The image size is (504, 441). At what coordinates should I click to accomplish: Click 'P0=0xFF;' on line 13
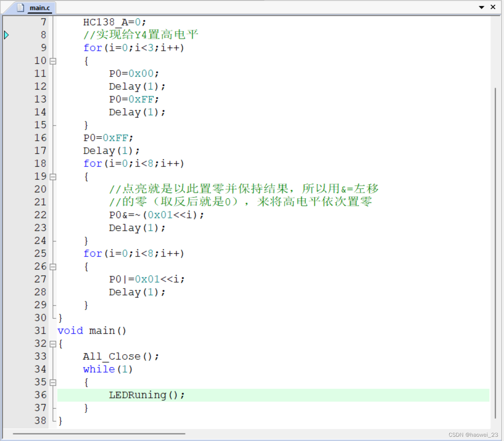click(134, 99)
